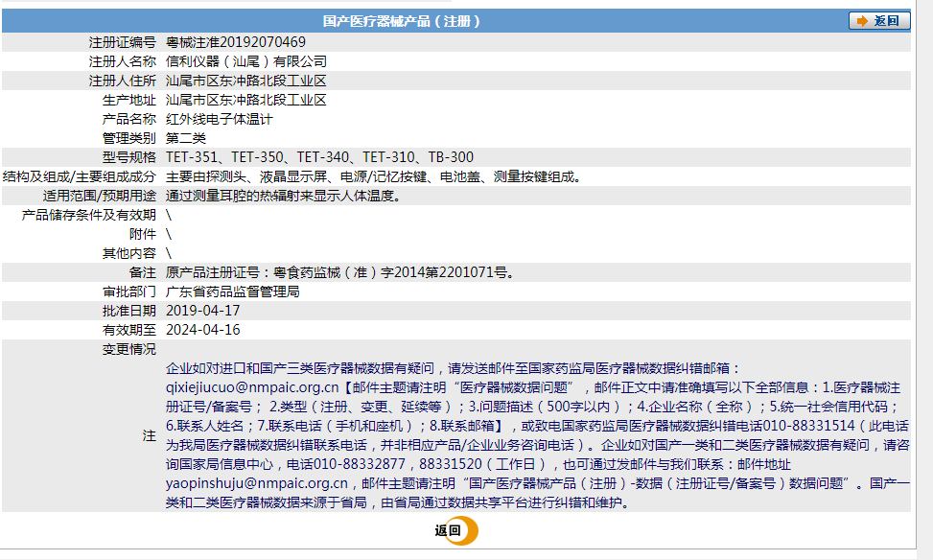Click the 备注 label
This screenshot has width=933, height=560.
(142, 272)
